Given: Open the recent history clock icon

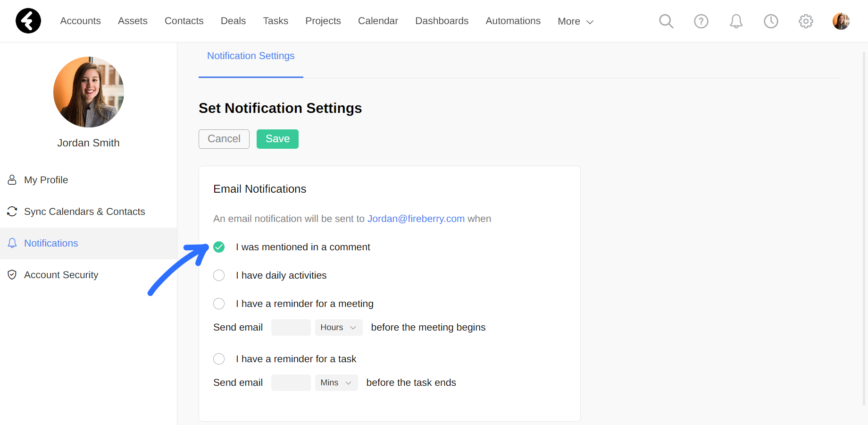Looking at the screenshot, I should click(x=771, y=21).
